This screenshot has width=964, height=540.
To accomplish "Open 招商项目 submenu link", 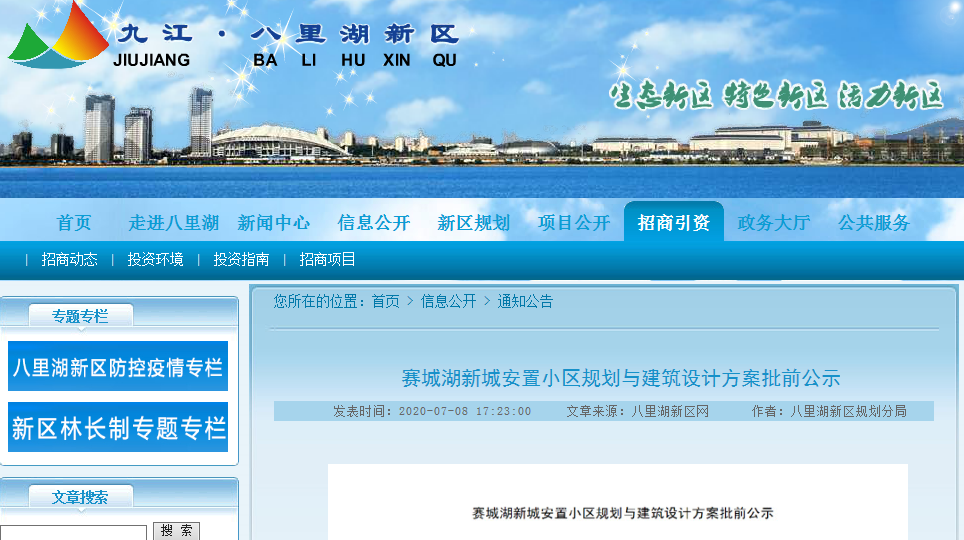I will 327,260.
